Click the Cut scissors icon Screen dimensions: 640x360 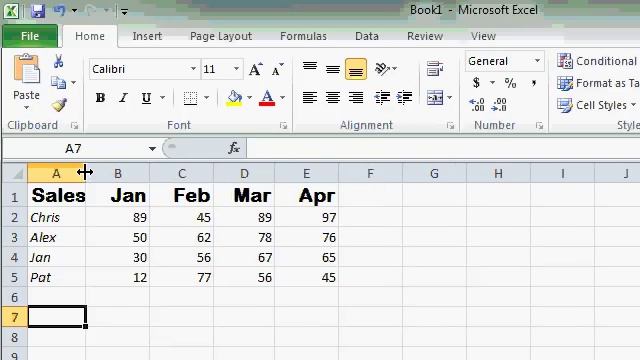[x=58, y=61]
